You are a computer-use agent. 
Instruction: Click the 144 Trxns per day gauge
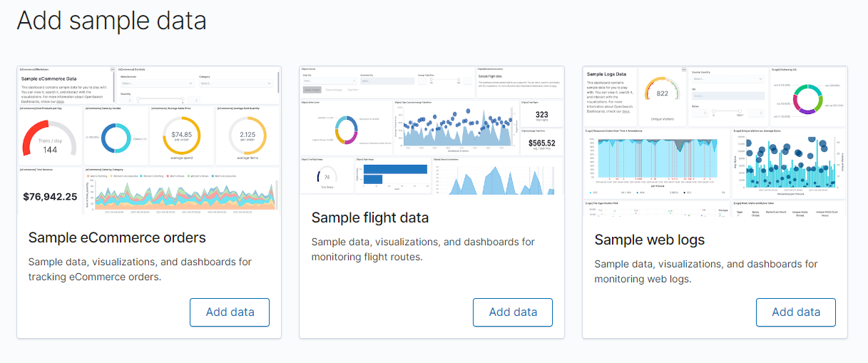click(50, 139)
